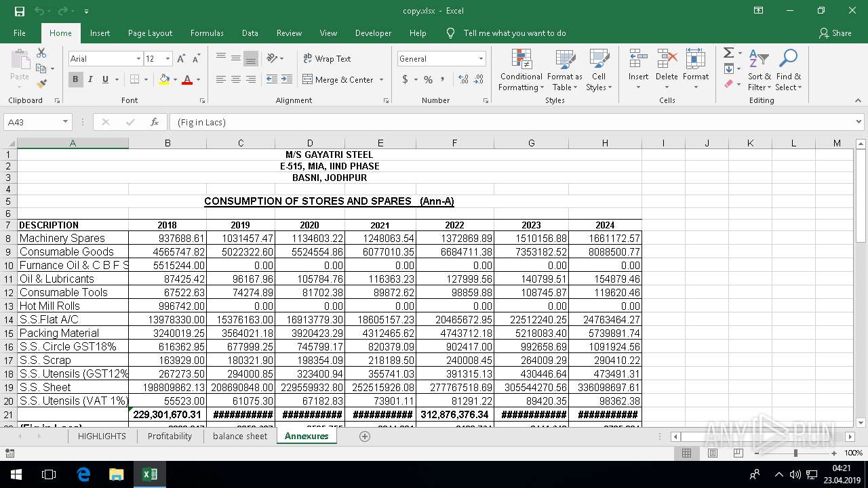Screen dimensions: 868x488
Task: Apply cell borders icon
Action: 135,79
